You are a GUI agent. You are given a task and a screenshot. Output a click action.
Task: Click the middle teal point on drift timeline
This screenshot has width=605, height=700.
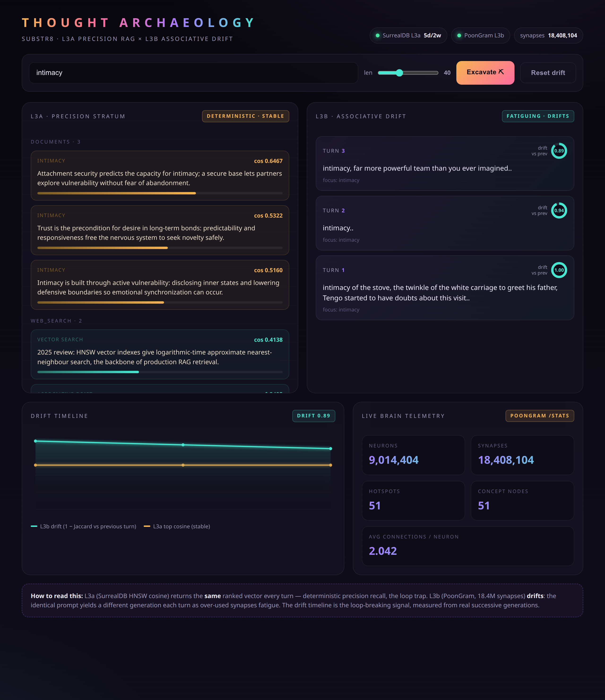[183, 445]
